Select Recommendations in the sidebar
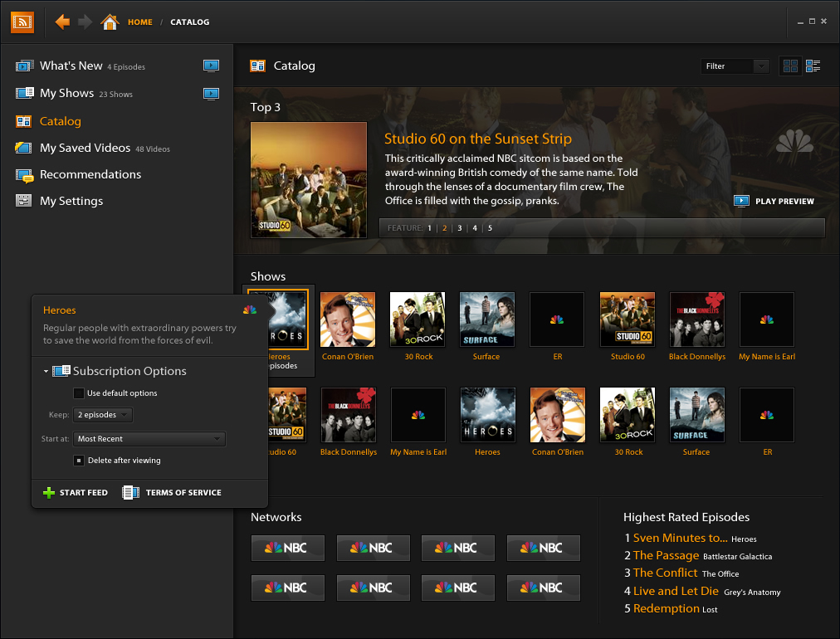The width and height of the screenshot is (840, 639). pos(90,174)
